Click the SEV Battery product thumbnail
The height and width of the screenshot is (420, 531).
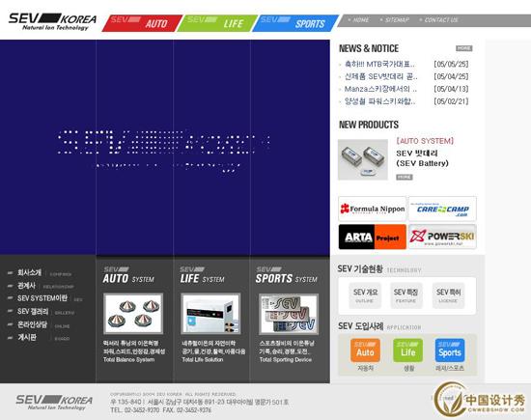pyautogui.click(x=363, y=159)
